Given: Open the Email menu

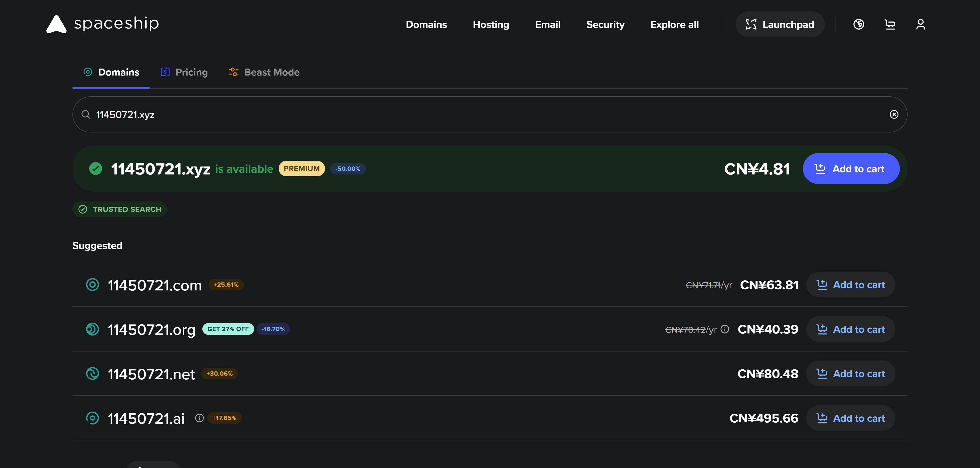Looking at the screenshot, I should (x=547, y=24).
